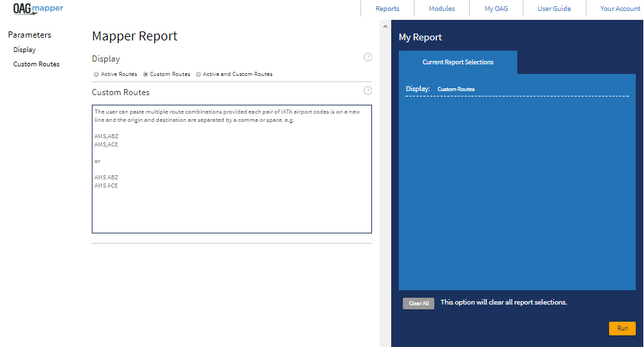Select the Active Routes radio button
Screen dimensions: 644x347
pyautogui.click(x=96, y=74)
